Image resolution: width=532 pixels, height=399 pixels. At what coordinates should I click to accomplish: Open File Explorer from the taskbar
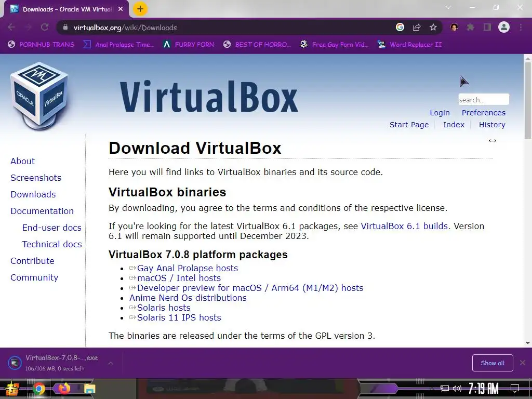click(x=89, y=389)
